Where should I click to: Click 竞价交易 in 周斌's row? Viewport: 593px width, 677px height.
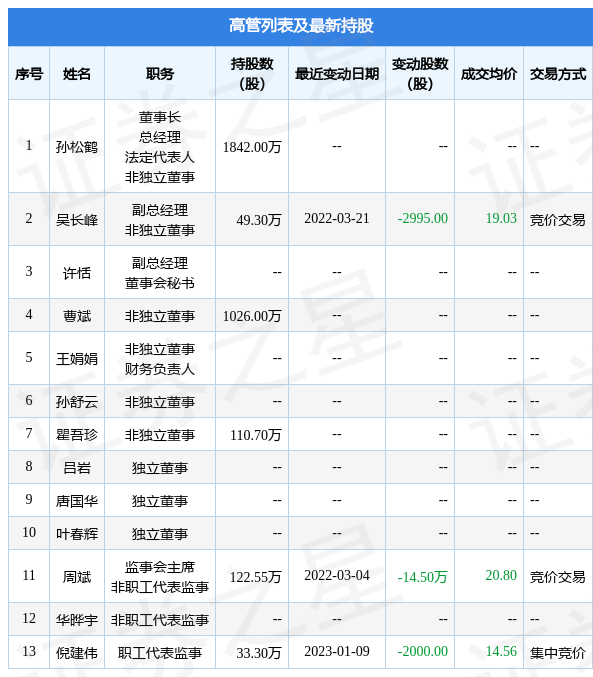point(558,577)
